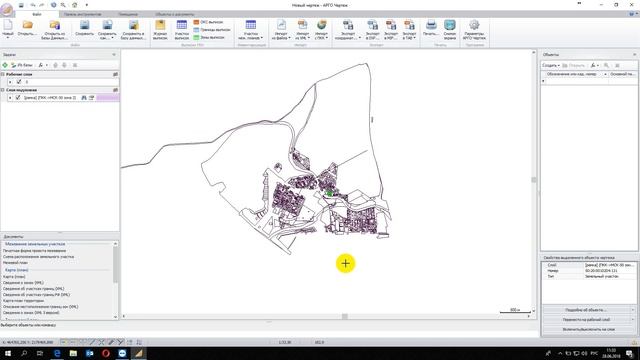Click the Экспорт координат icon
This screenshot has width=640, height=360.
[348, 26]
